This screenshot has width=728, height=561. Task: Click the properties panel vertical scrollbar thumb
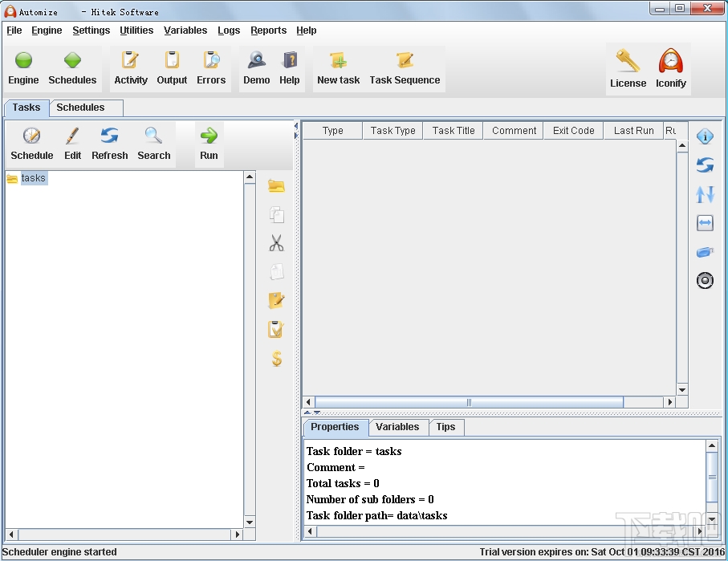(x=712, y=477)
